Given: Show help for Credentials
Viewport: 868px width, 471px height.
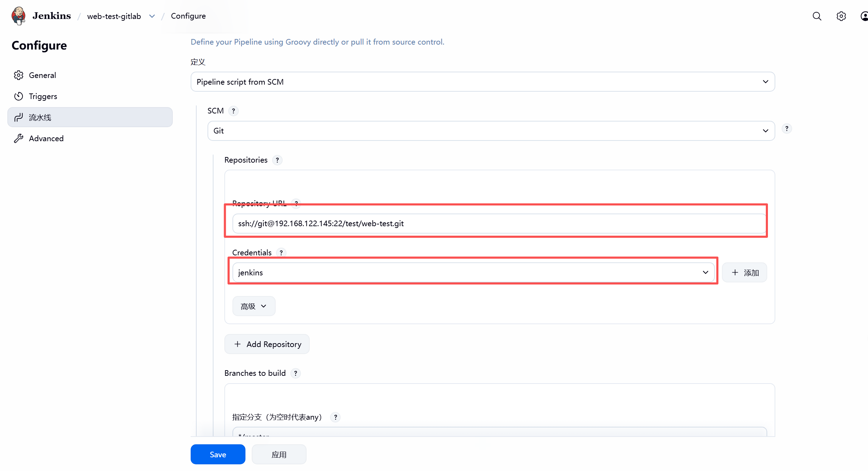Looking at the screenshot, I should point(281,253).
